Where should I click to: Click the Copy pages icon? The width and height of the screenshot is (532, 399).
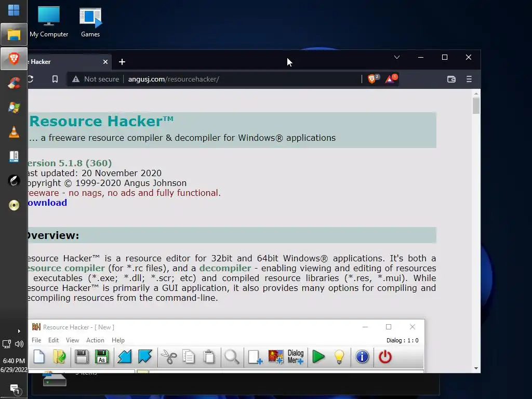point(189,357)
